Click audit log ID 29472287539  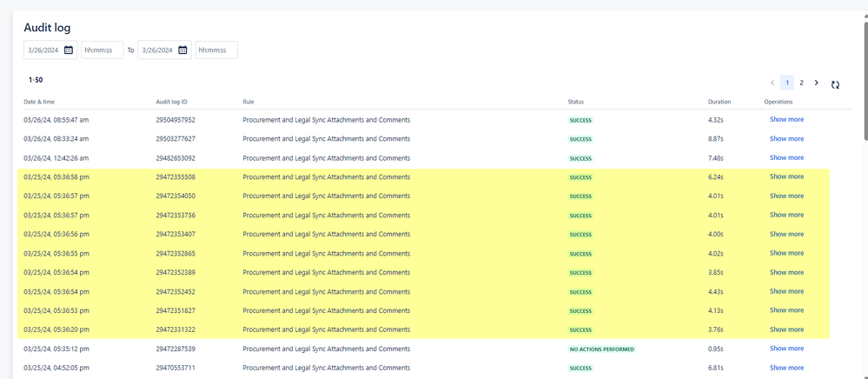pos(176,349)
